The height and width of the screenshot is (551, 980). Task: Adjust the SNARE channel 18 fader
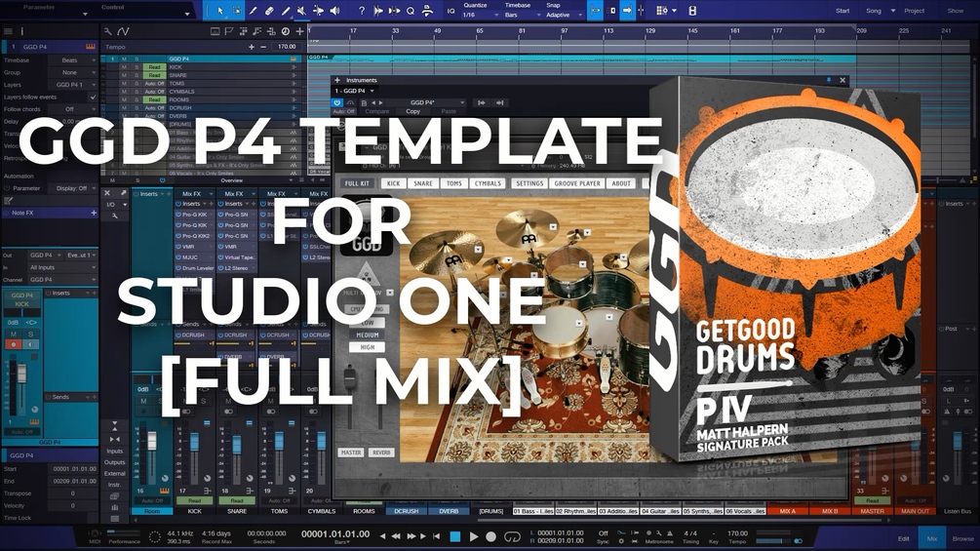tap(237, 444)
